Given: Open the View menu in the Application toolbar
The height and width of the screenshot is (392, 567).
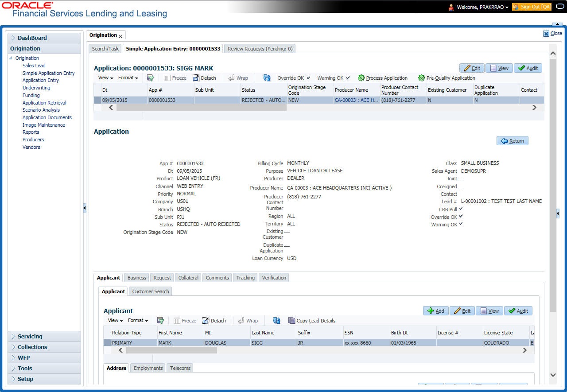Looking at the screenshot, I should click(105, 78).
